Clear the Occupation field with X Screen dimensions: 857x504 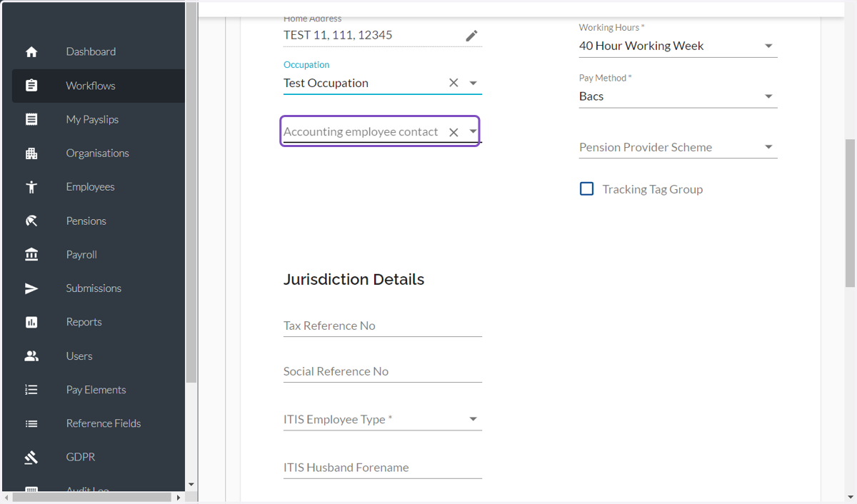click(453, 83)
